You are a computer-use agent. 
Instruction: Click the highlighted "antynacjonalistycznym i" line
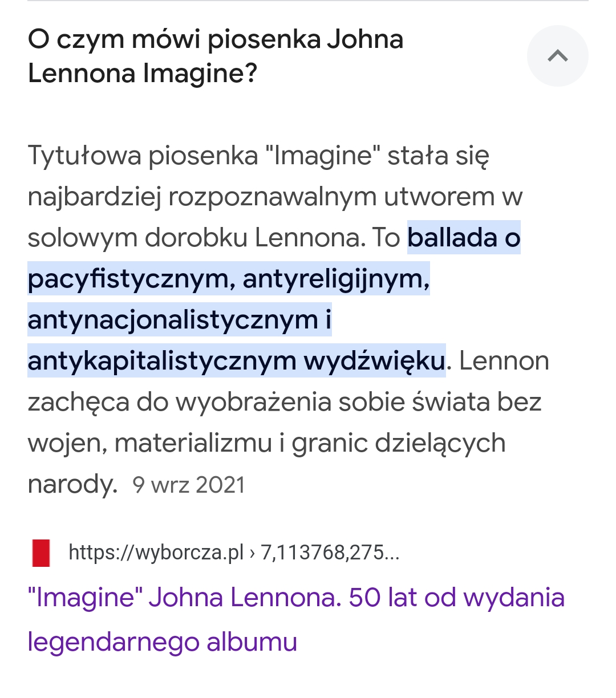click(179, 320)
